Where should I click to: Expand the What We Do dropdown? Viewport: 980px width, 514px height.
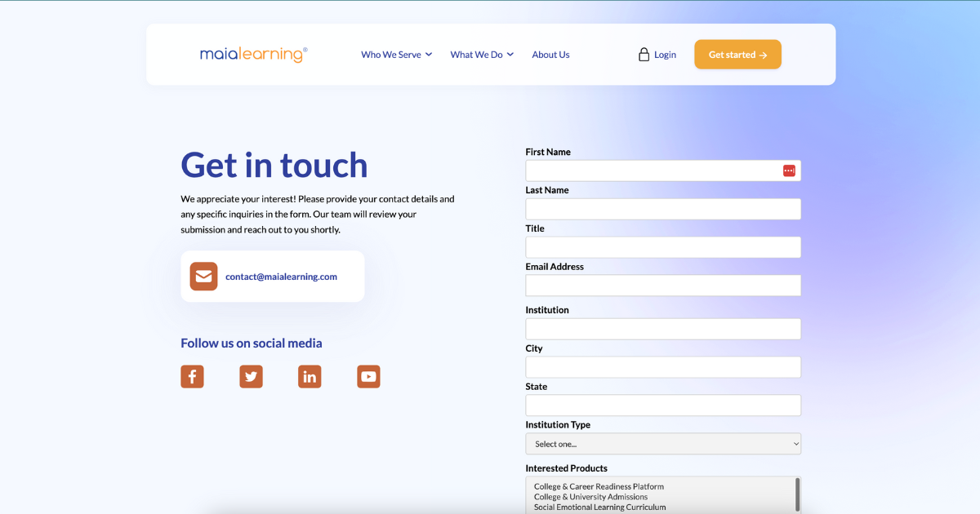pos(482,54)
